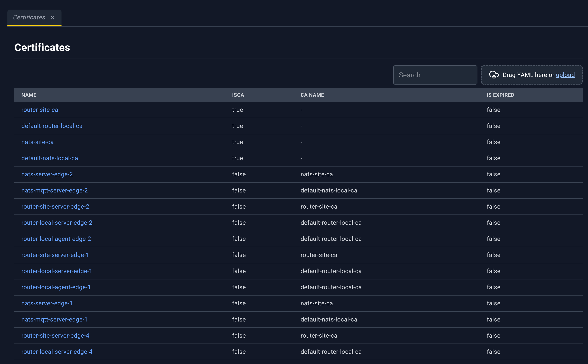Open nats-mqtt-server-edge-1 certificate

pos(54,320)
